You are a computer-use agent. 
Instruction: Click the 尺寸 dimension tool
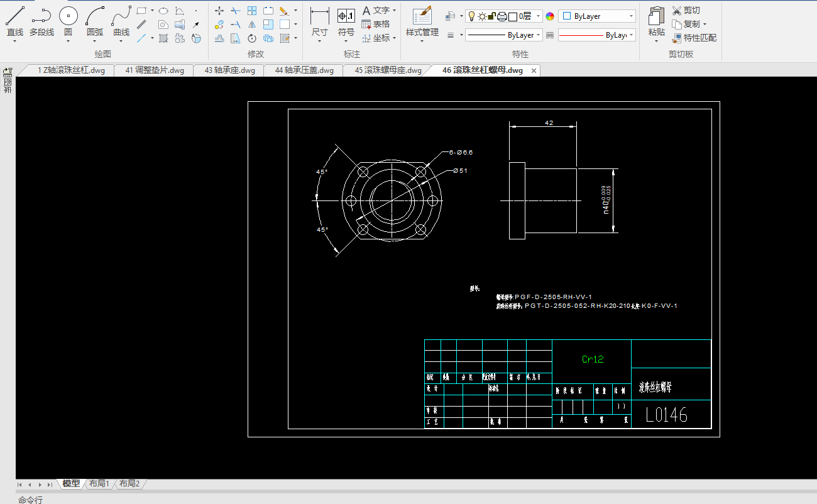click(319, 16)
